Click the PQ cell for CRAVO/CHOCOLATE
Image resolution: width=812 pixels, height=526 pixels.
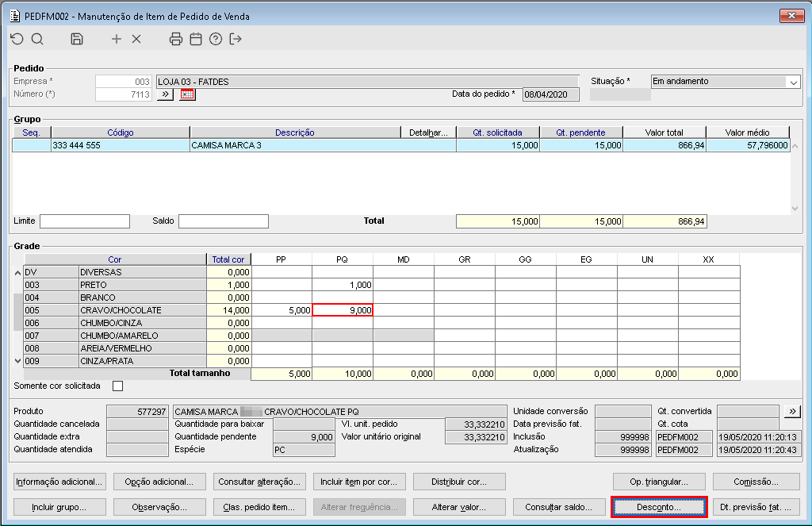click(343, 310)
